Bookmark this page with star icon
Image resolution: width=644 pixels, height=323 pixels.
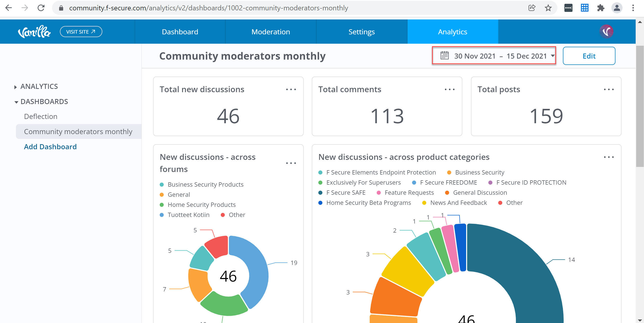(548, 8)
